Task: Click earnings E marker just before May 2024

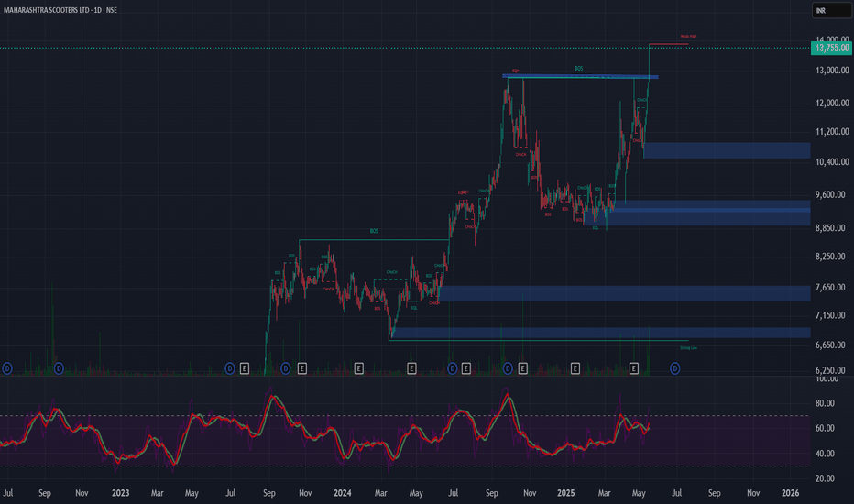Action: click(x=411, y=369)
